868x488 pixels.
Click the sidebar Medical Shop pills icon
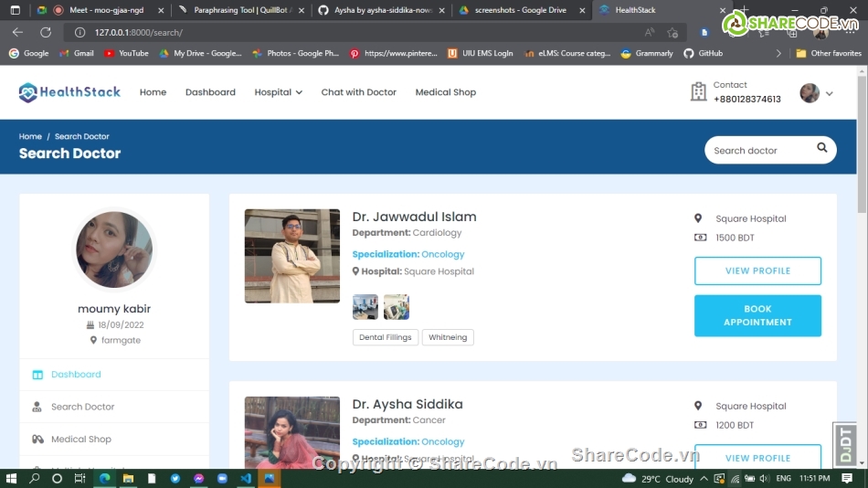(x=37, y=440)
